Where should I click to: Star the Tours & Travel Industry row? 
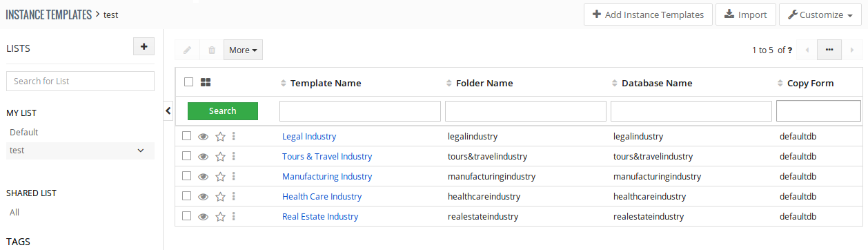point(220,157)
